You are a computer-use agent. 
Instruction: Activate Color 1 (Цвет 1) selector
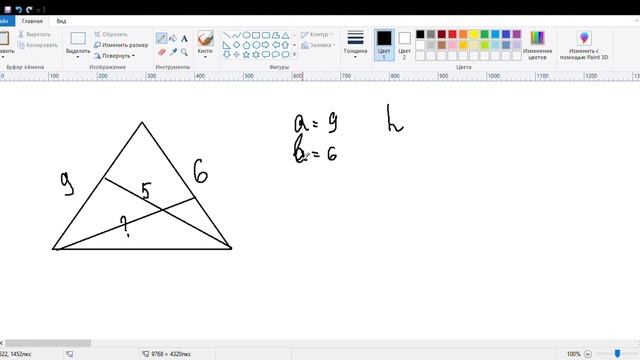(384, 45)
